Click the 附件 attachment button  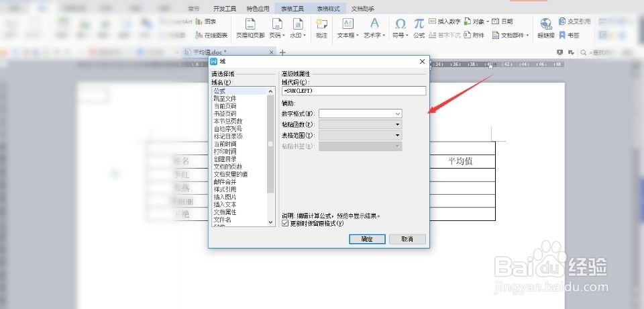[474, 36]
